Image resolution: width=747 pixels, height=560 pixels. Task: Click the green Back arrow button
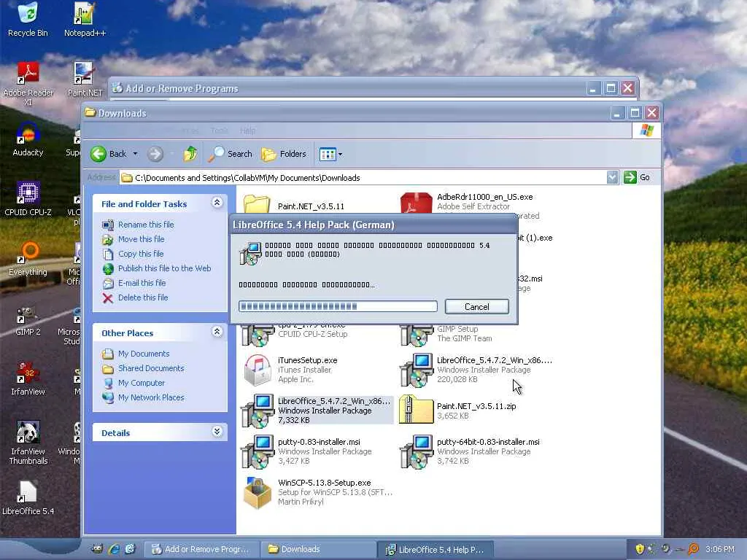click(x=98, y=154)
